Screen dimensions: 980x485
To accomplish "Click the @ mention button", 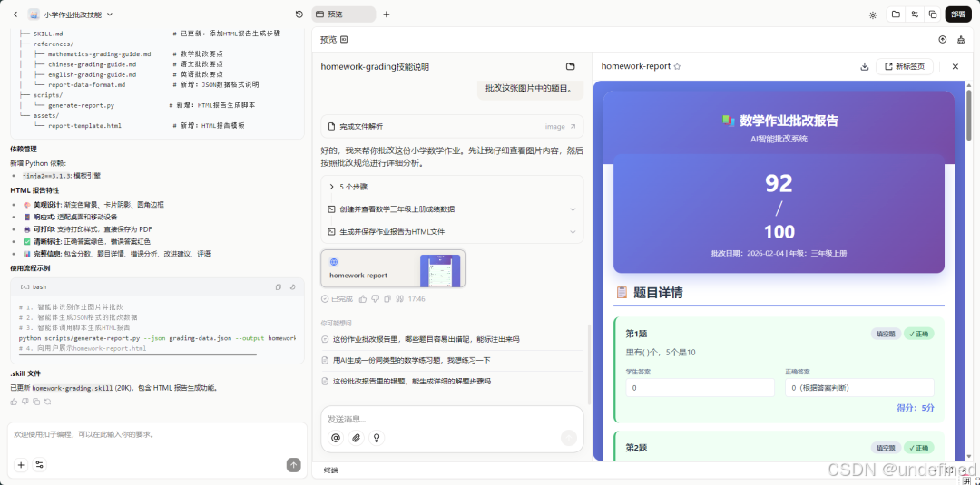I will (x=336, y=438).
